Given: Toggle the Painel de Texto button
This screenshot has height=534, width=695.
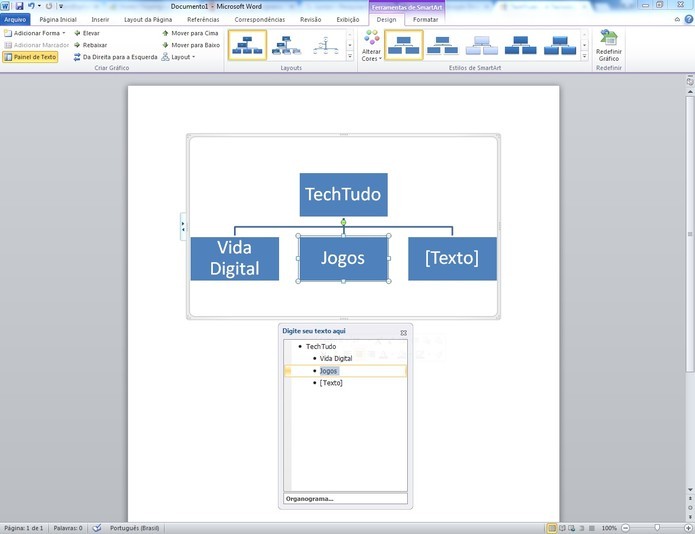Looking at the screenshot, I should [30, 57].
